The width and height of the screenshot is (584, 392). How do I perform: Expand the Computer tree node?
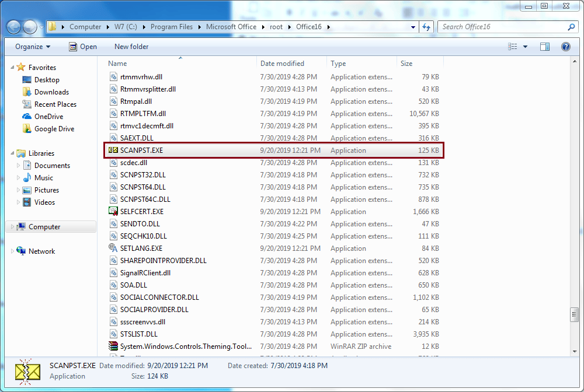coord(12,226)
